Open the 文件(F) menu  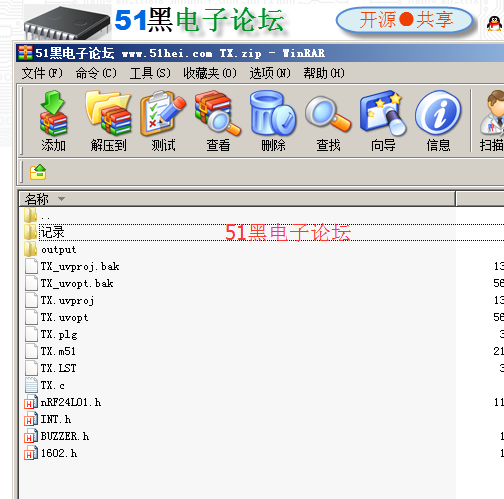[x=42, y=73]
